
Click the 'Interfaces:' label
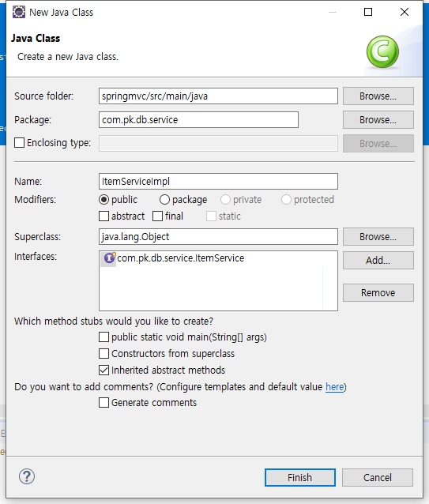point(36,257)
